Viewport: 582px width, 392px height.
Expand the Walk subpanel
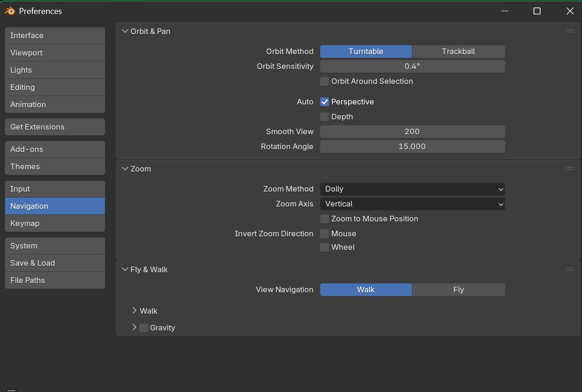134,310
